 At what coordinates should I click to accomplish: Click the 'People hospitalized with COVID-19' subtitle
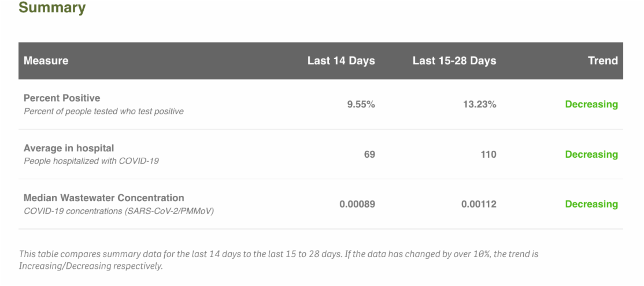91,161
